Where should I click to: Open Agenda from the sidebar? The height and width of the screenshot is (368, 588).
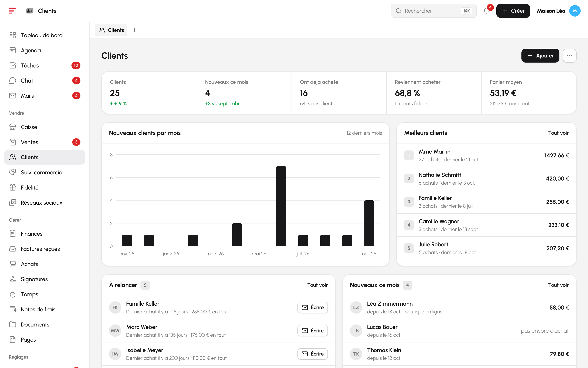pyautogui.click(x=45, y=50)
